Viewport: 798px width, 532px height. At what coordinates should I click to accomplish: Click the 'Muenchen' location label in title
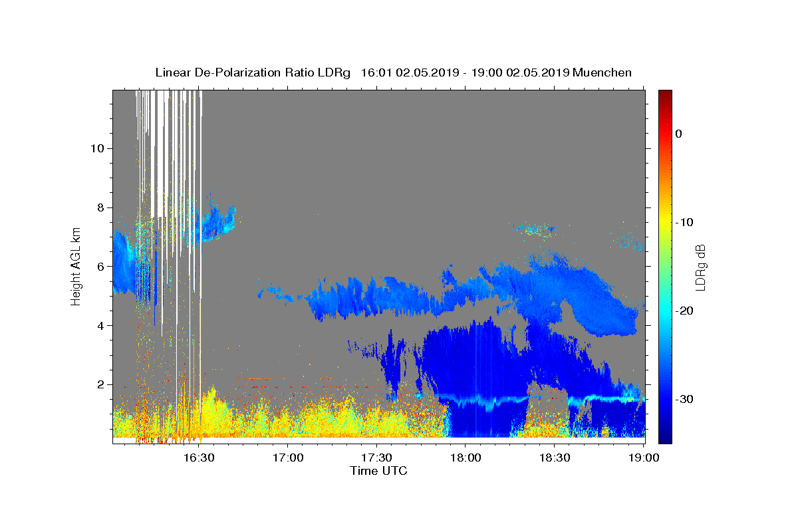[602, 72]
